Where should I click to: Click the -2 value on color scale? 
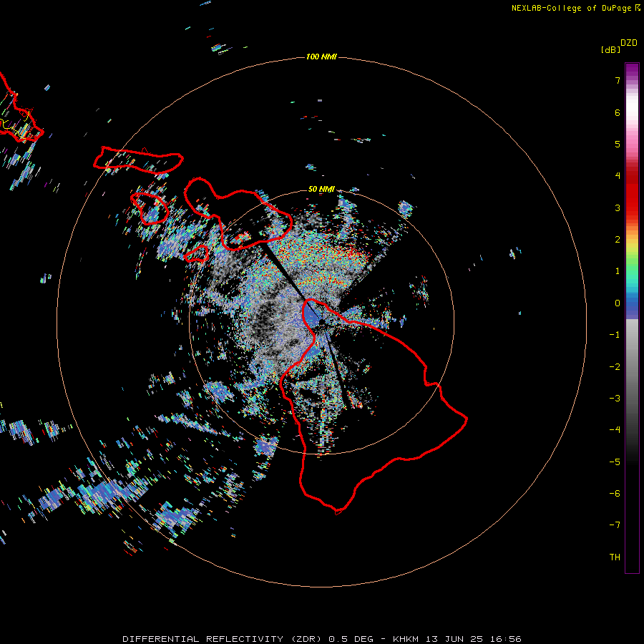click(615, 367)
